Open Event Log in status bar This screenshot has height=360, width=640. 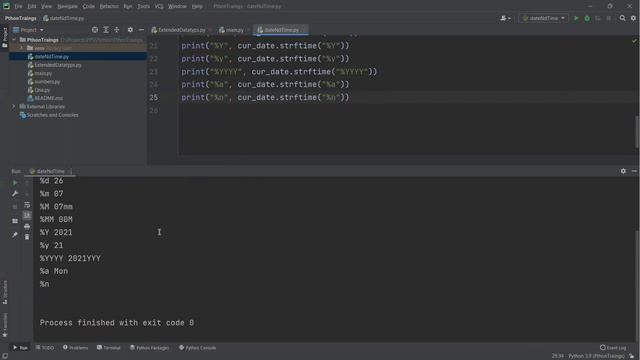coord(613,348)
